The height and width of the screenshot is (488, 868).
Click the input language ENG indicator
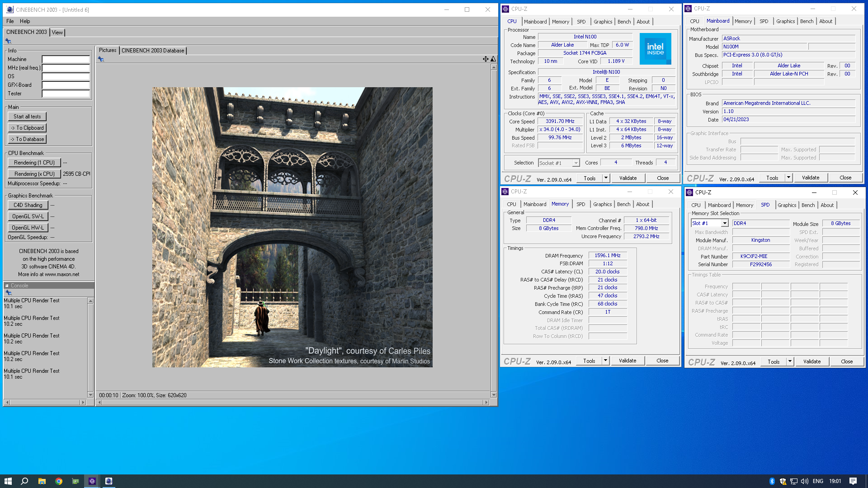point(818,481)
